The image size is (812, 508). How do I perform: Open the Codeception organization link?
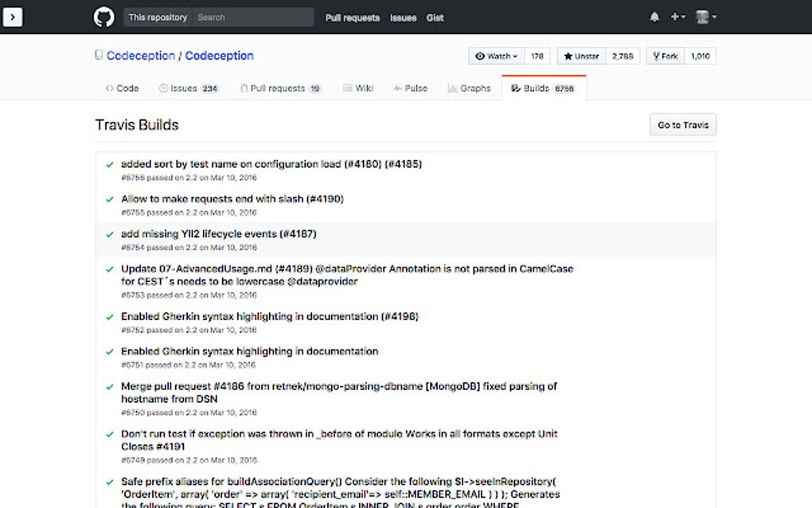(x=141, y=56)
